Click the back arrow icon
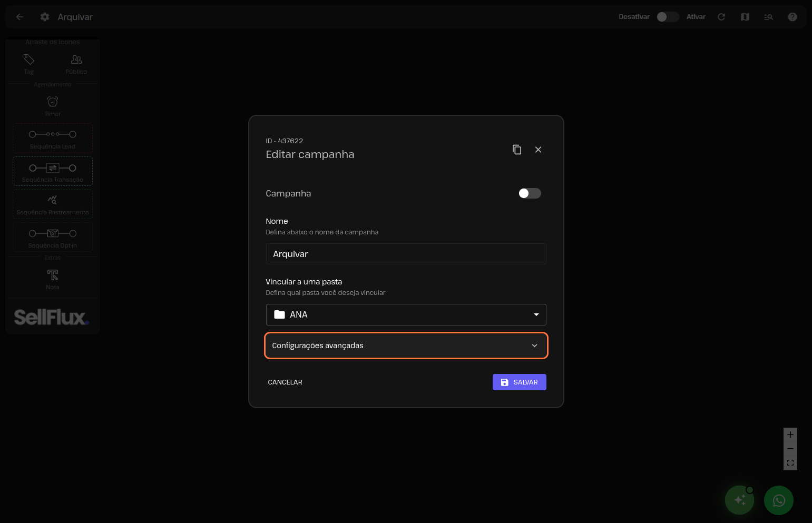Viewport: 812px width, 523px height. [19, 17]
